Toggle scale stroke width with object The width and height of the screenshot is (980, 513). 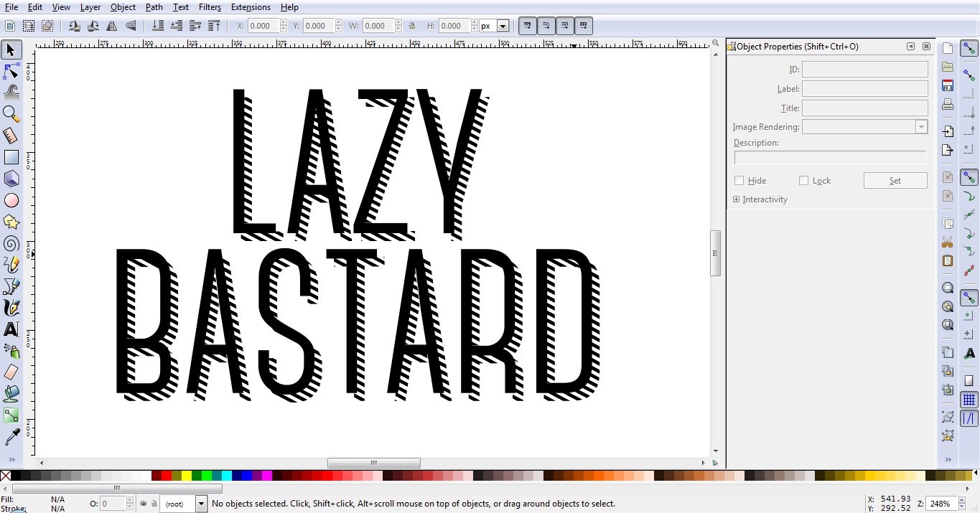tap(528, 26)
